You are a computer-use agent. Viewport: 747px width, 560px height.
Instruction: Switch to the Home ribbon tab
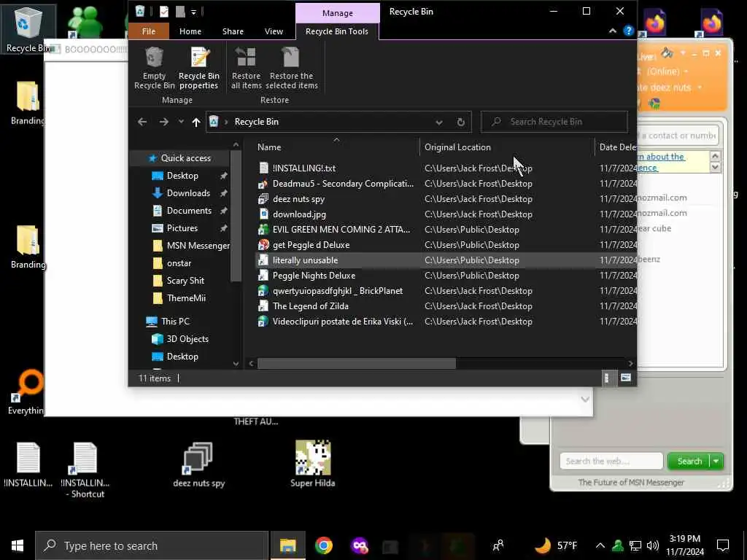(x=190, y=31)
